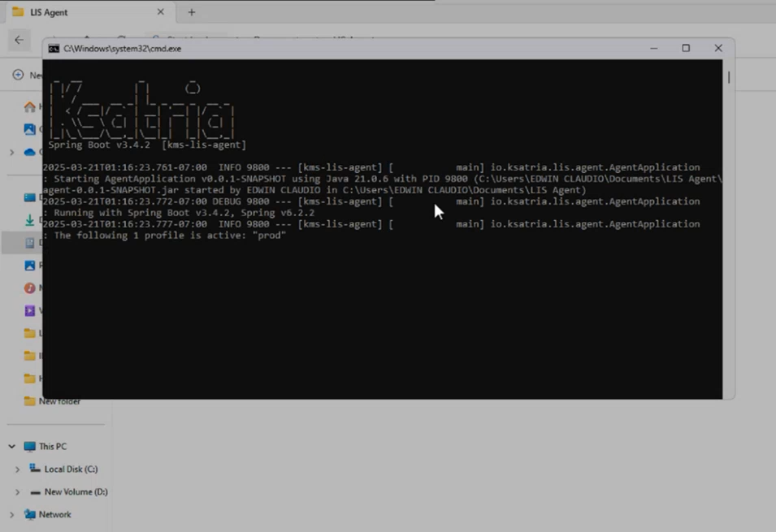Expand the OneDrive tree node
Image resolution: width=776 pixels, height=532 pixels.
[12, 152]
